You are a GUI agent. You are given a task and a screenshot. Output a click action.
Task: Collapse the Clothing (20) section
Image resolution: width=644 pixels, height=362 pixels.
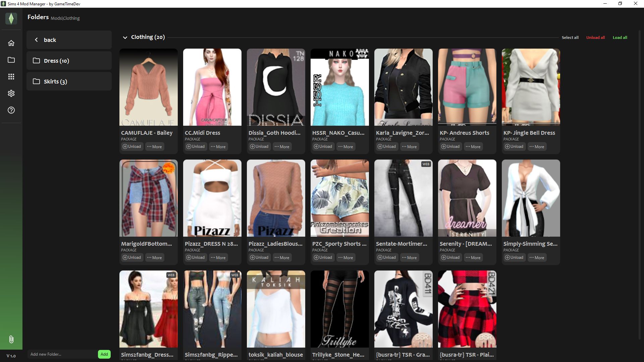[x=125, y=37]
